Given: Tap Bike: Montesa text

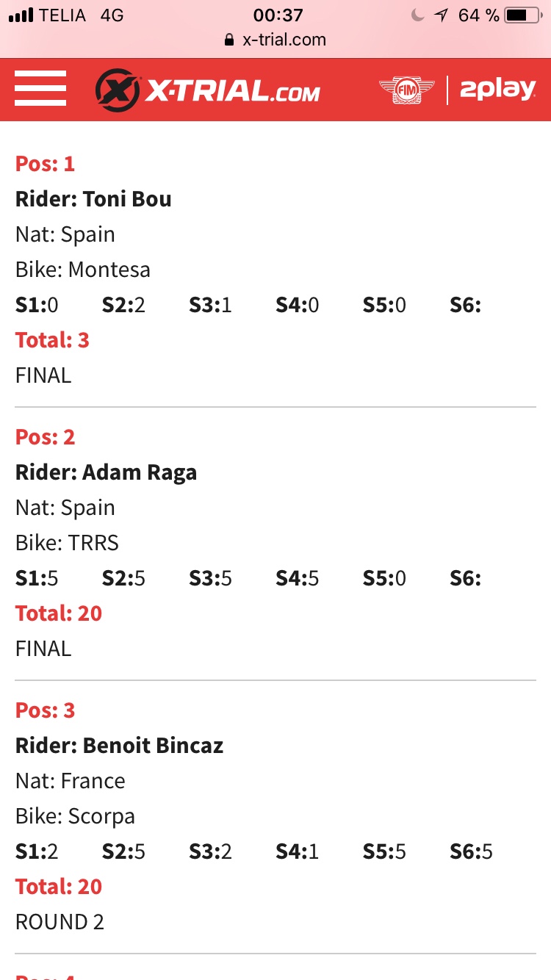Looking at the screenshot, I should point(83,270).
